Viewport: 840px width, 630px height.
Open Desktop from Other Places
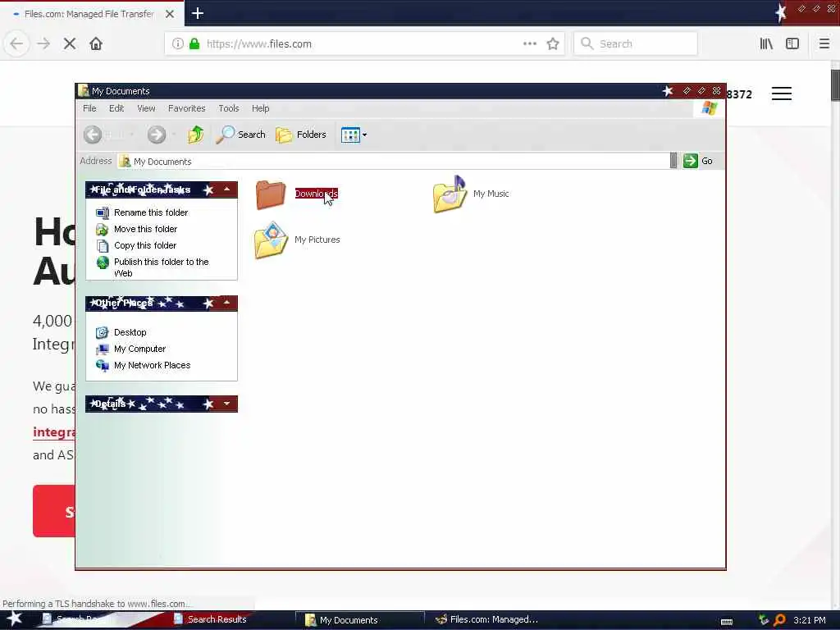pyautogui.click(x=130, y=332)
